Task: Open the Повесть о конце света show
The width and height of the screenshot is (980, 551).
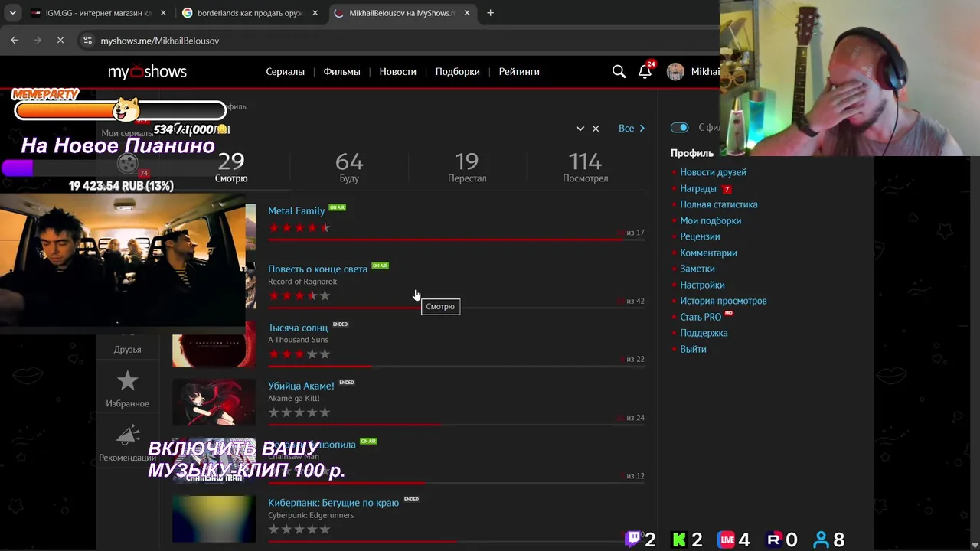Action: [318, 269]
